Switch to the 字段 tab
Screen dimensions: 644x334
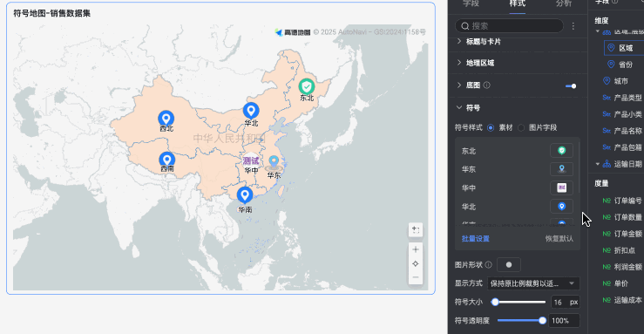point(471,3)
